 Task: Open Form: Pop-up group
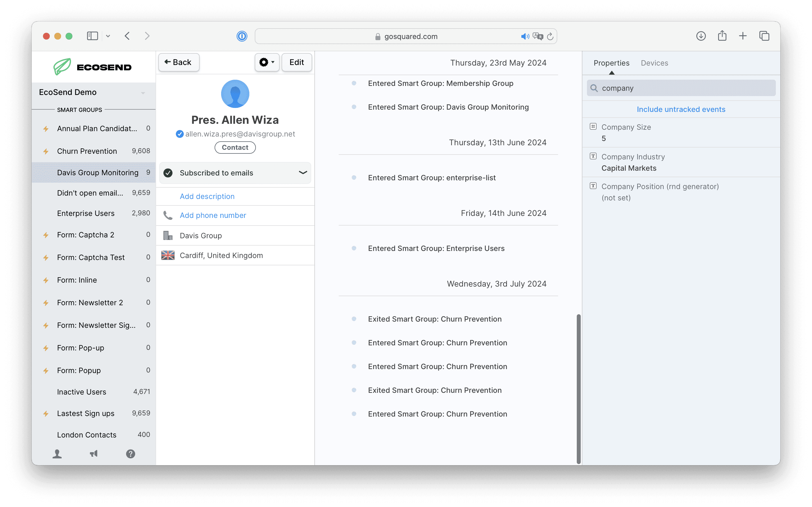point(93,348)
